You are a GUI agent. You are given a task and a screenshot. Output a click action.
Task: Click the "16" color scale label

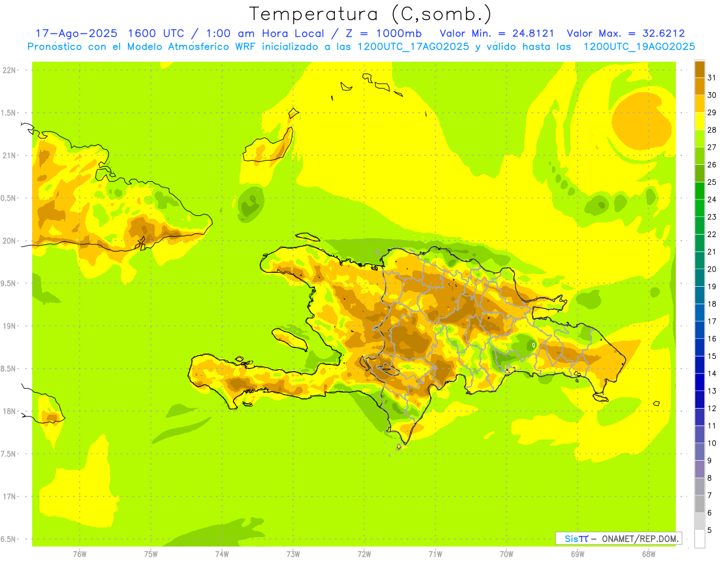[712, 339]
